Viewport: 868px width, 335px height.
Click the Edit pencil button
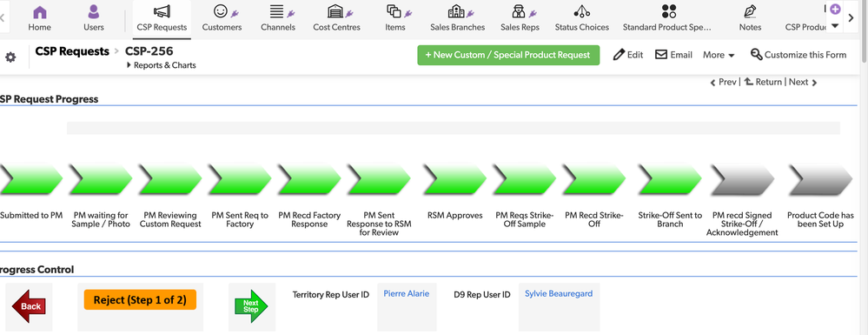click(x=628, y=55)
